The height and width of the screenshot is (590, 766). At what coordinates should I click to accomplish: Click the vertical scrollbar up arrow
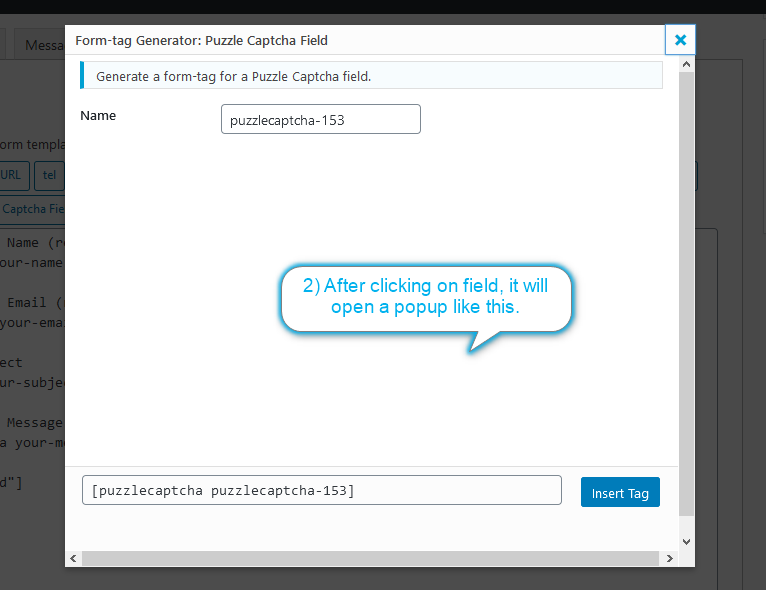coord(686,63)
